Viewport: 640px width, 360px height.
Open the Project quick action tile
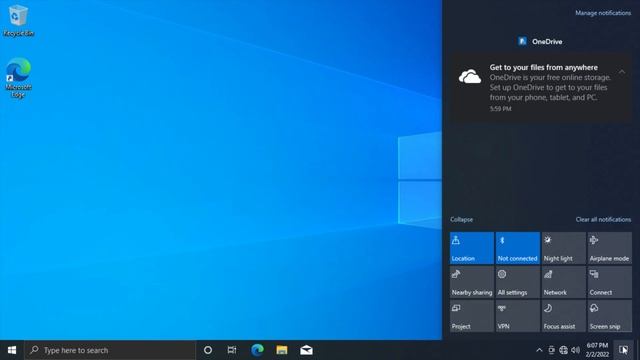(471, 316)
